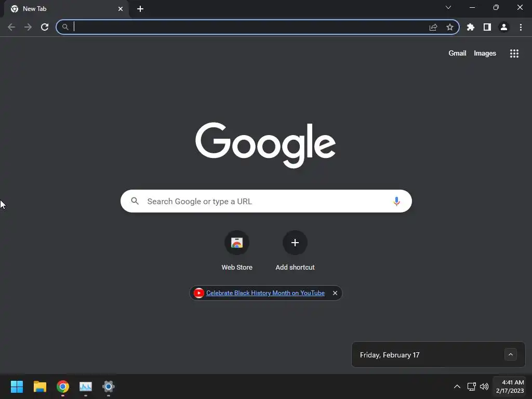The image size is (532, 399).
Task: Open Images link
Action: pyautogui.click(x=485, y=54)
